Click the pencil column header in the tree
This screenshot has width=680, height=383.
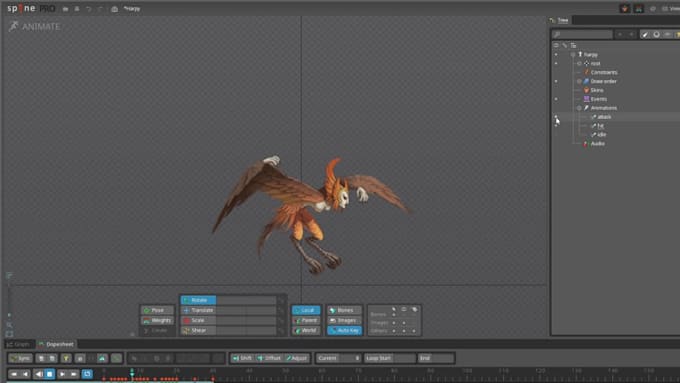click(565, 45)
